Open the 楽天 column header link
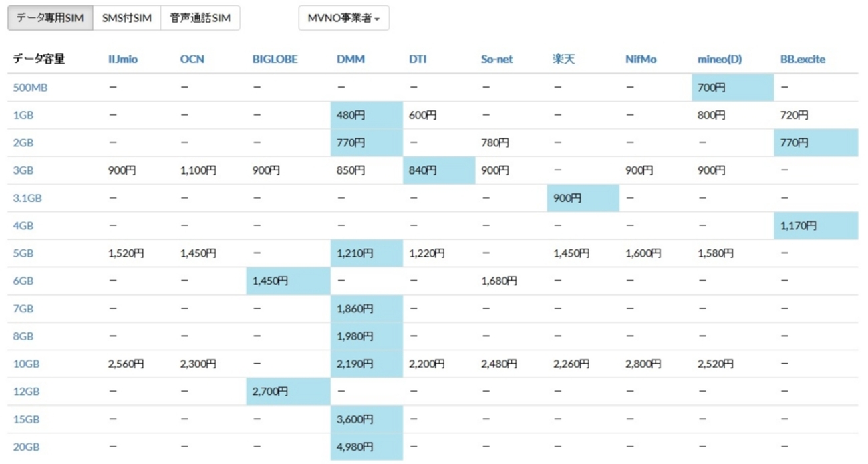This screenshot has width=868, height=464. [563, 59]
